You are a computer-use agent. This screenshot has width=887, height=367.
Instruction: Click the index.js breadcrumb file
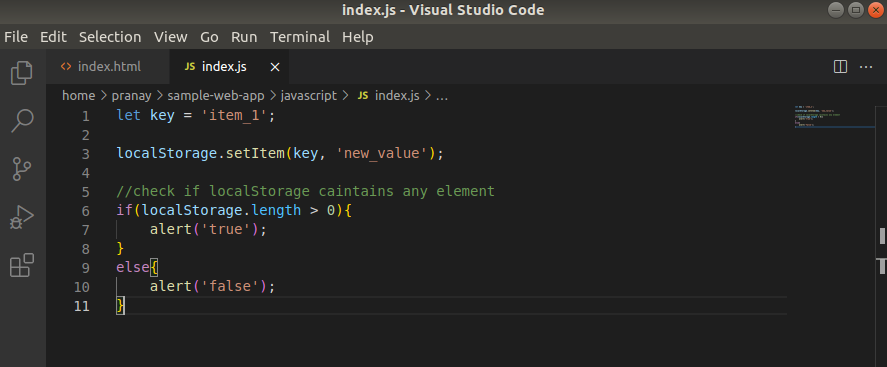pos(388,96)
